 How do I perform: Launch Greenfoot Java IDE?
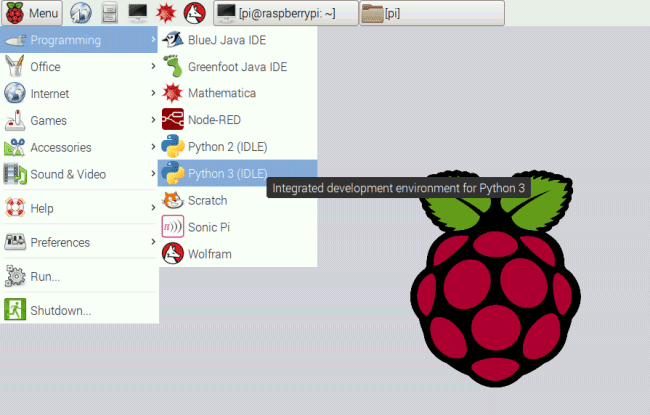238,66
